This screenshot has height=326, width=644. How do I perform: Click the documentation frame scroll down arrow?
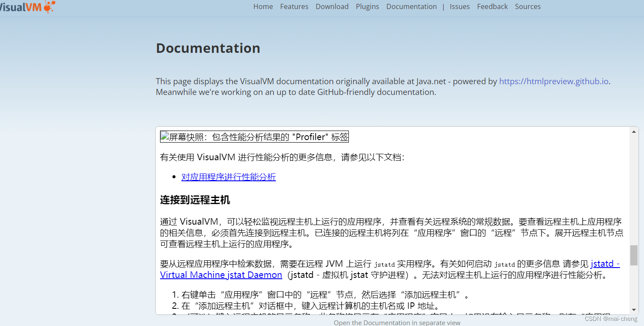tap(634, 310)
